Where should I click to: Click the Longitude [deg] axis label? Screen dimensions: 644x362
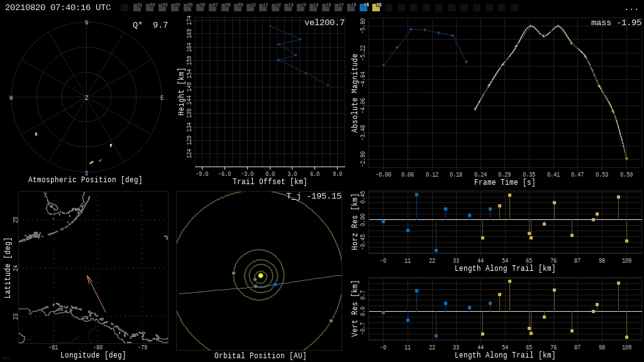pyautogui.click(x=93, y=354)
